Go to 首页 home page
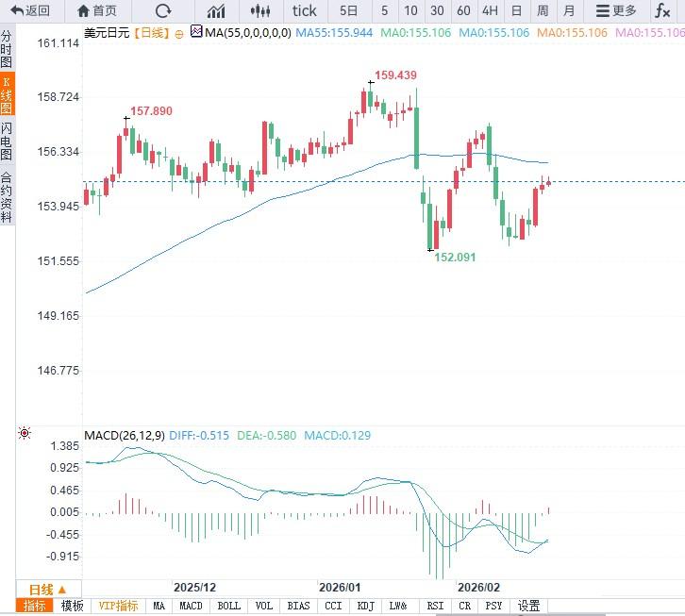The image size is (685, 616). (x=97, y=11)
